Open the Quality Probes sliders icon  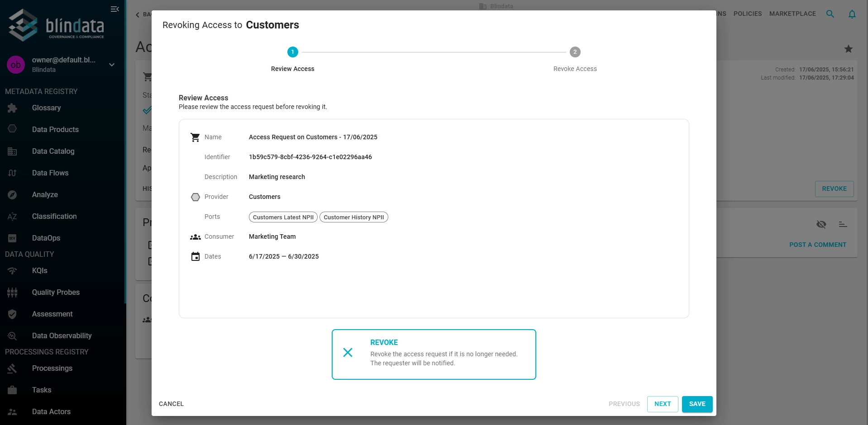12,293
